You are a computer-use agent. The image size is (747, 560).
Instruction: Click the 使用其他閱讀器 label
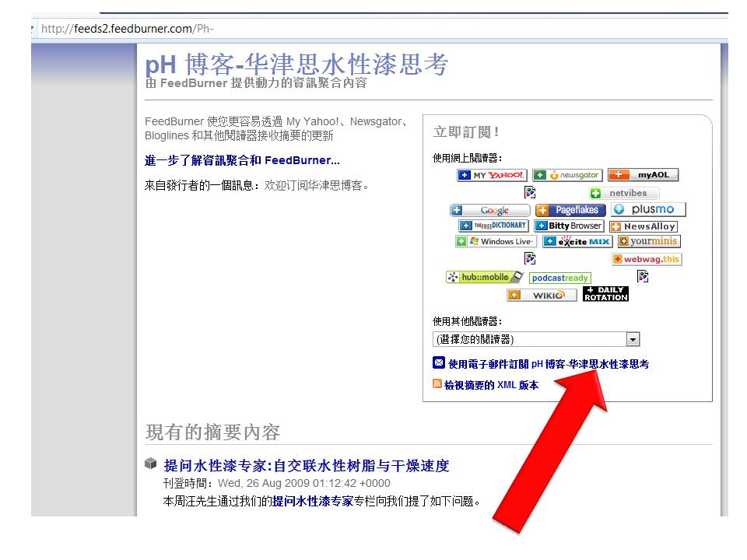click(x=468, y=321)
